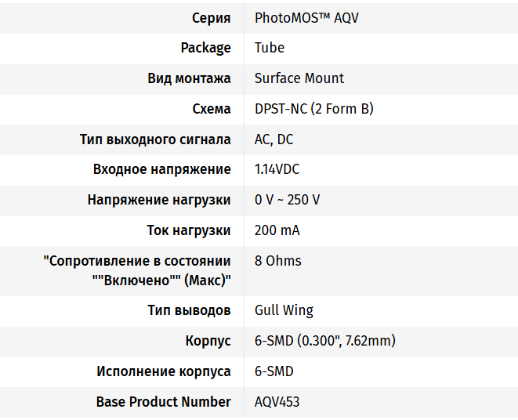Click the 6-SMD (0.300", 7.62mm) value

tap(324, 341)
